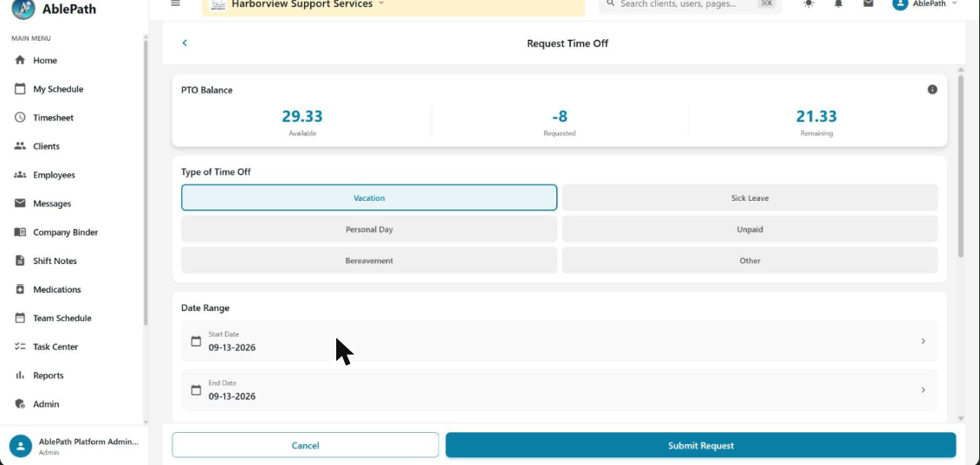Click the Shift Notes document icon

[20, 261]
